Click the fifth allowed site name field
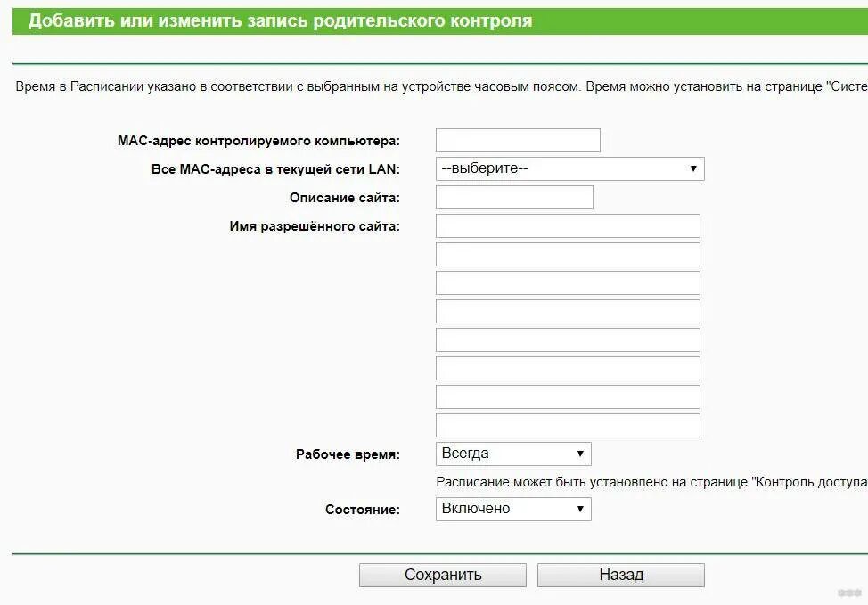The width and height of the screenshot is (868, 605). (568, 339)
